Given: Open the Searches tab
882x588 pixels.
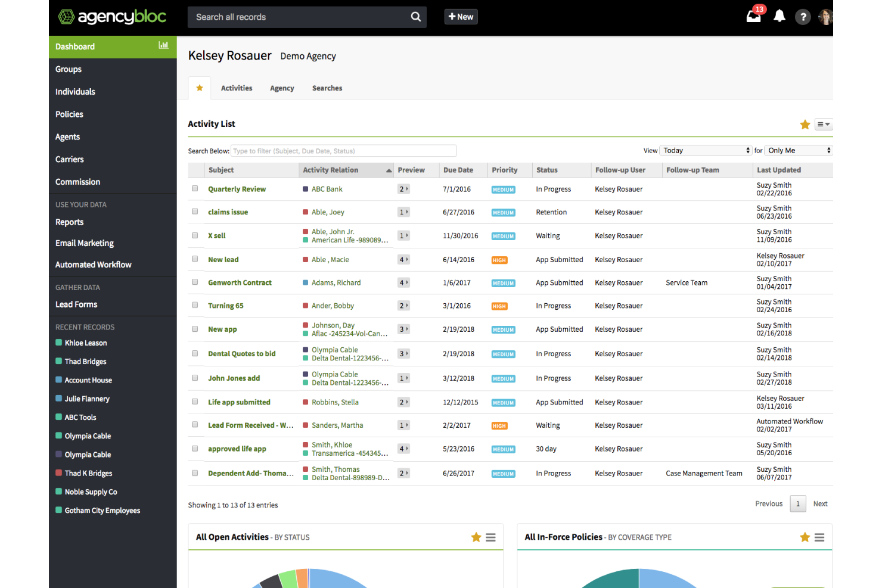Looking at the screenshot, I should pyautogui.click(x=327, y=88).
